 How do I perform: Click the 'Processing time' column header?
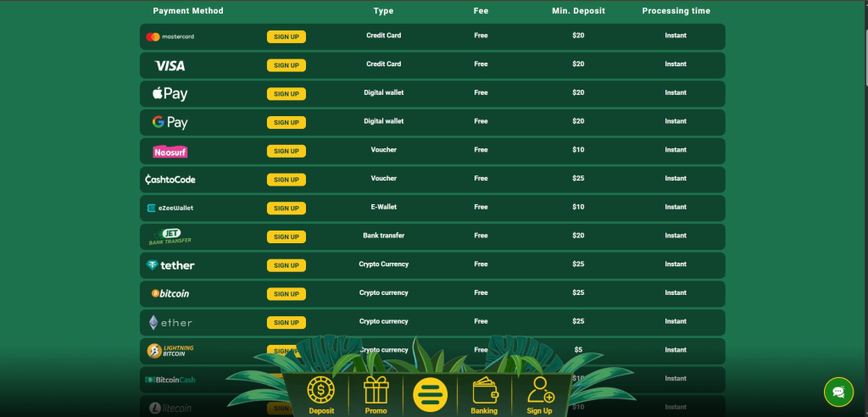[x=676, y=10]
